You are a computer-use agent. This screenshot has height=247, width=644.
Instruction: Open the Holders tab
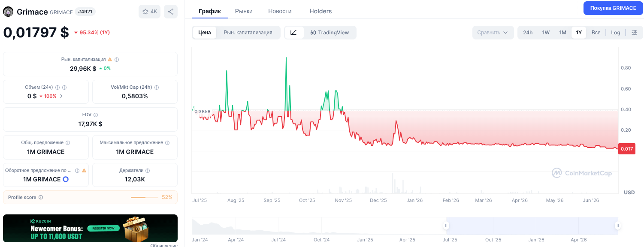click(320, 11)
